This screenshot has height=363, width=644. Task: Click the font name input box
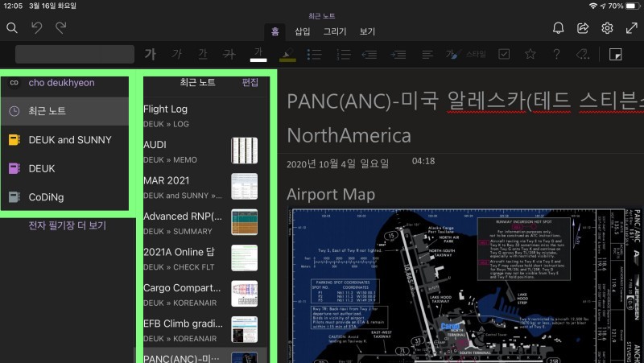pyautogui.click(x=75, y=54)
